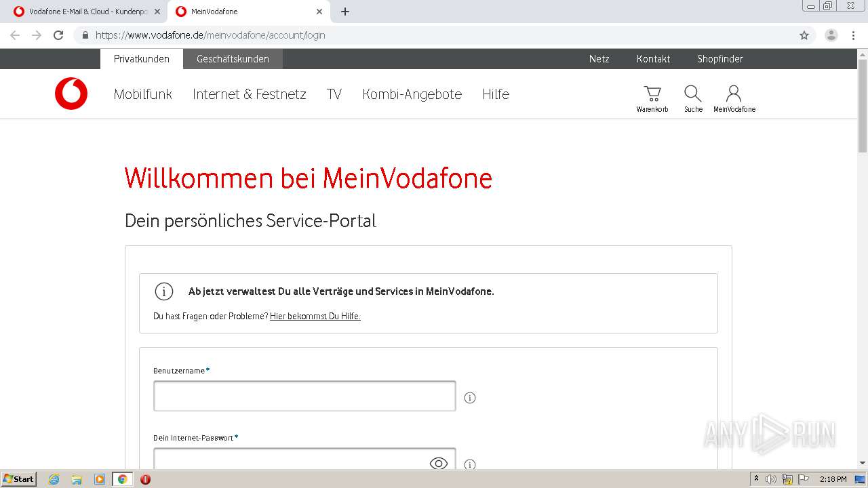Open the Internet & Festnetz menu
Viewport: 868px width, 488px height.
click(x=250, y=94)
